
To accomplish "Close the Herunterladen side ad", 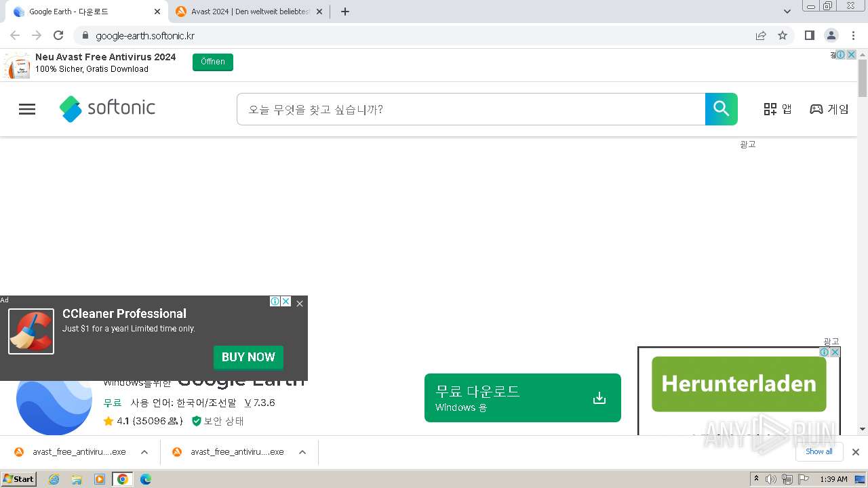I will pyautogui.click(x=835, y=352).
